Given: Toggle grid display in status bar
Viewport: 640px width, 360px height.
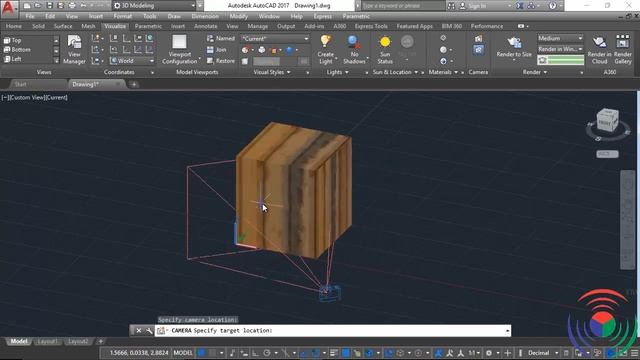Looking at the screenshot, I should pos(202,353).
